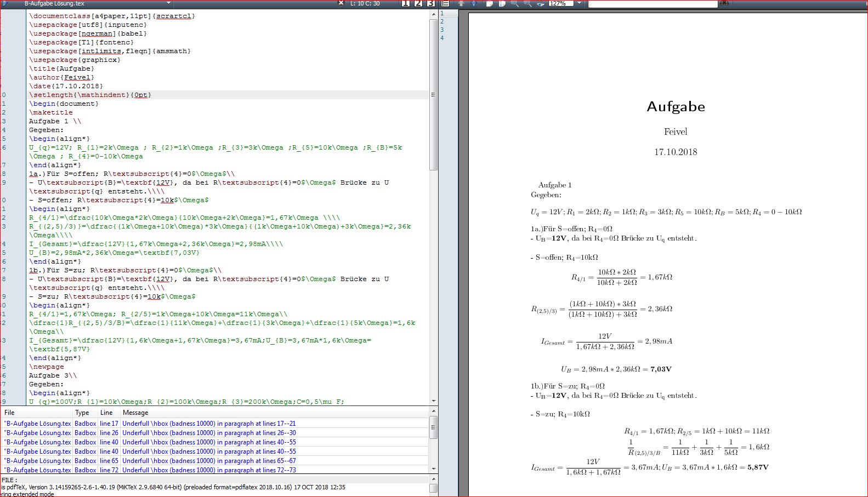Open the line 17 Badbox message row
This screenshot has height=497, width=868.
[215, 424]
